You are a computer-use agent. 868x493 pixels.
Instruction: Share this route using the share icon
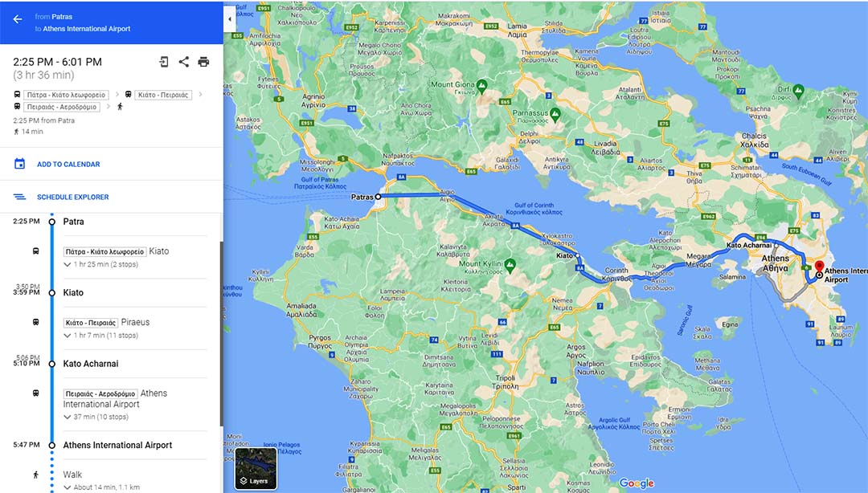(x=183, y=61)
